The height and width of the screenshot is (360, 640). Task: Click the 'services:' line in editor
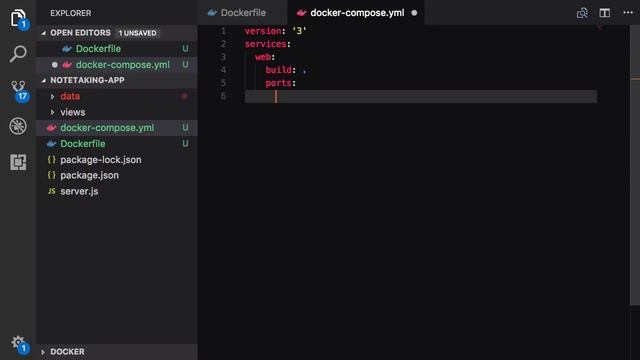(267, 44)
